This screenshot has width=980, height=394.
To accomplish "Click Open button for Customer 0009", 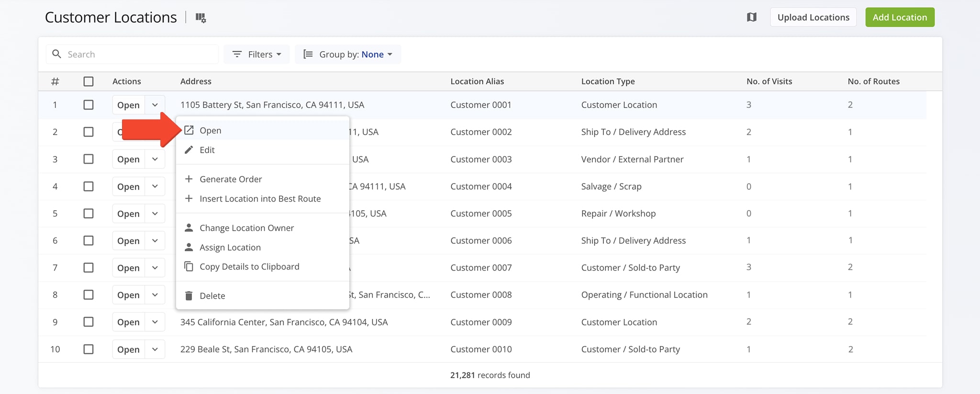I will tap(129, 322).
